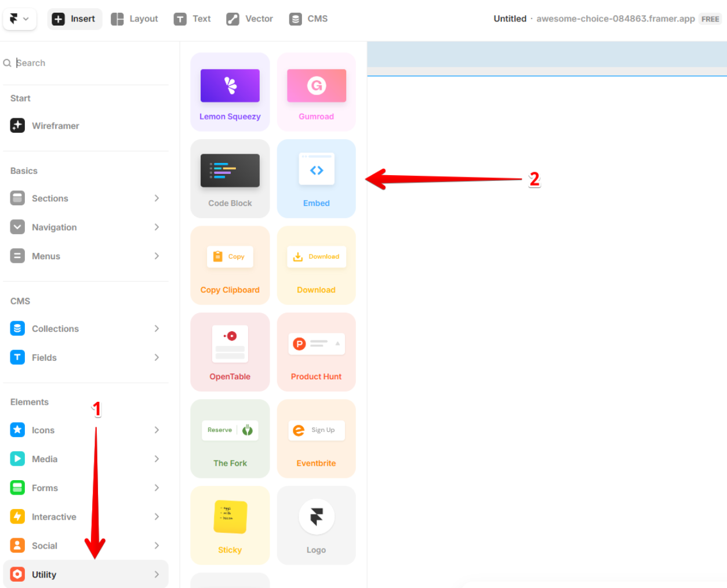This screenshot has width=727, height=588.
Task: Click the Elements section heading
Action: click(x=30, y=402)
